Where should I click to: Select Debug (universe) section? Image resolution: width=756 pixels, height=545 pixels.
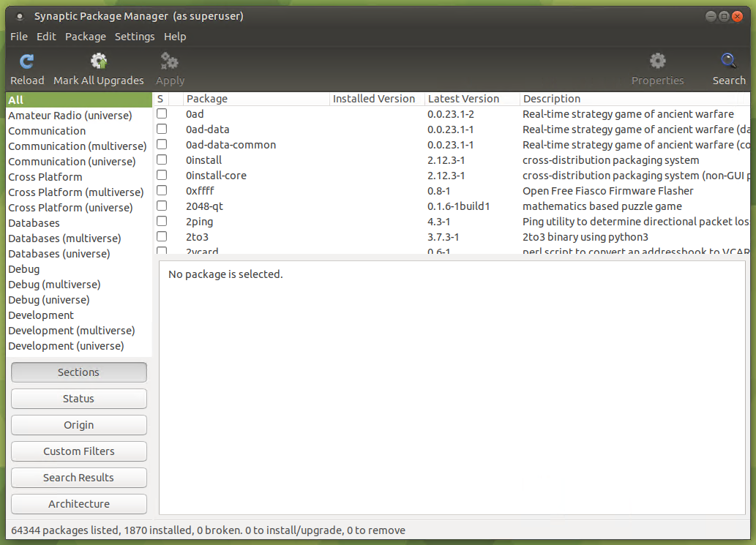[79, 300]
